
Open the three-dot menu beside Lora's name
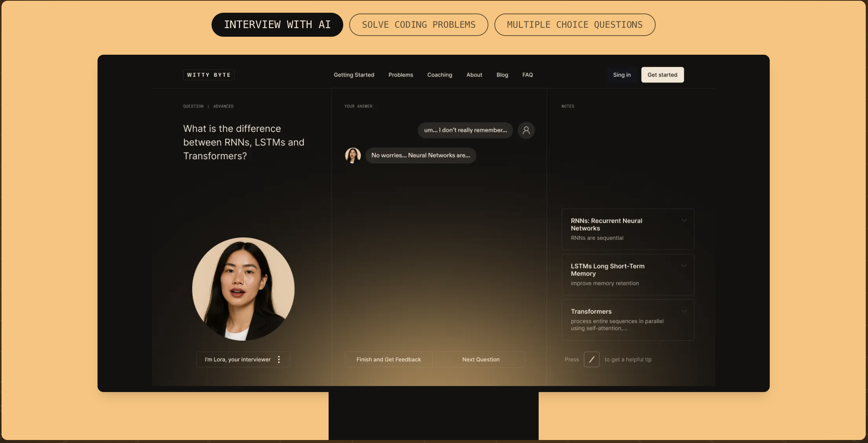coord(279,359)
